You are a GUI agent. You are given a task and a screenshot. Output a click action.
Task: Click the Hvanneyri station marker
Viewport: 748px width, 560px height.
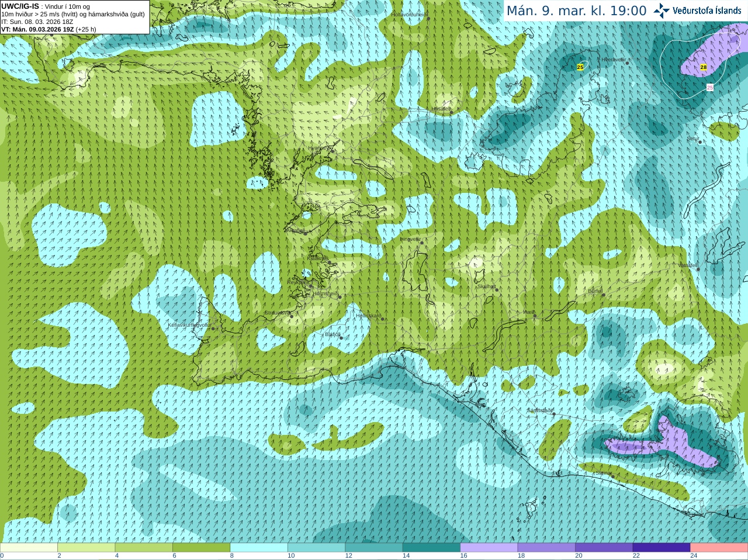[333, 151]
